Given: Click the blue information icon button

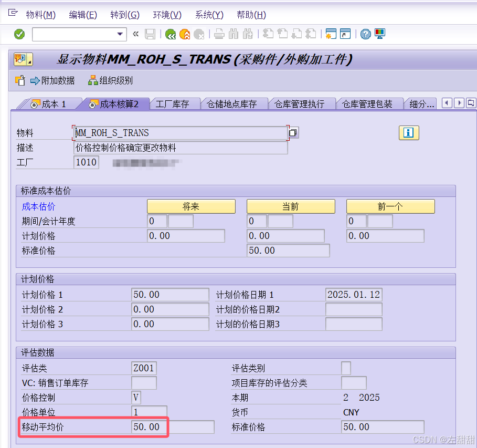Looking at the screenshot, I should tap(409, 133).
